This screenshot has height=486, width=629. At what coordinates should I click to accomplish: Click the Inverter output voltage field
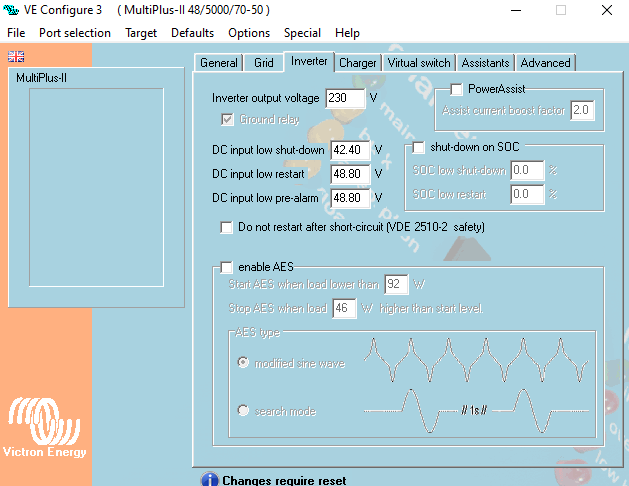point(345,98)
